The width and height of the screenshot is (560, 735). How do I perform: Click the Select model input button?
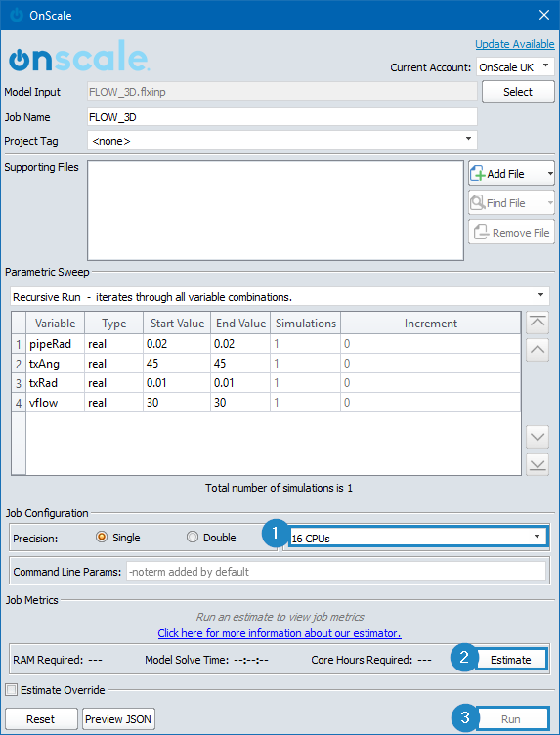click(x=518, y=92)
